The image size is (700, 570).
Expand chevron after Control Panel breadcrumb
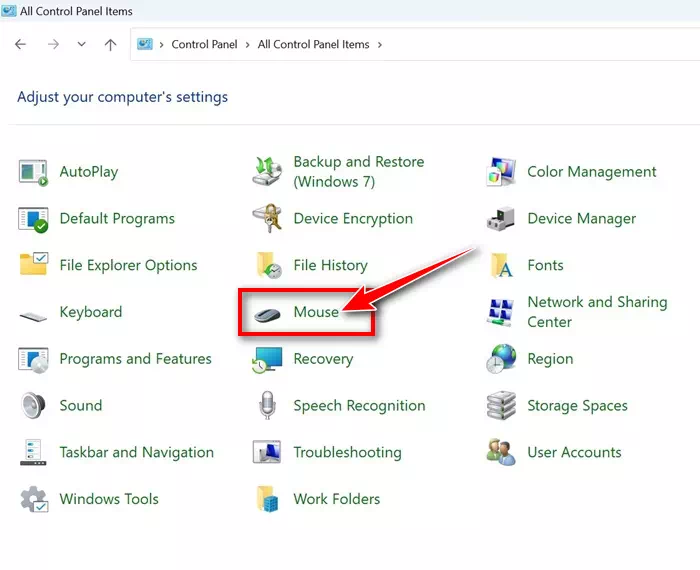point(249,45)
